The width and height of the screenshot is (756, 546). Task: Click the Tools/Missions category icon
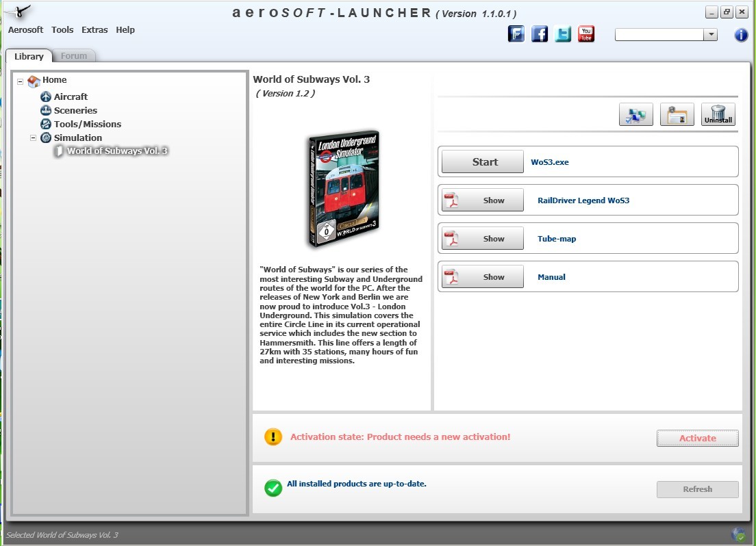coord(46,124)
